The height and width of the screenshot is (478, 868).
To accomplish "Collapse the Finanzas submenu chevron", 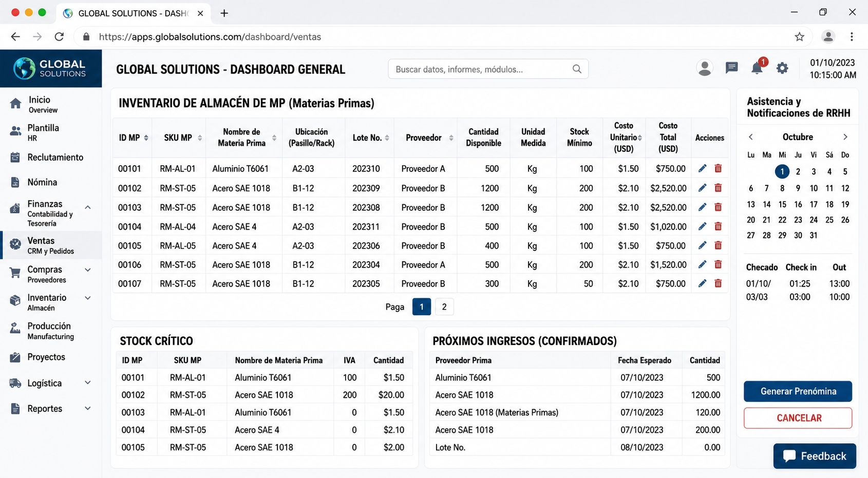I will (x=88, y=207).
